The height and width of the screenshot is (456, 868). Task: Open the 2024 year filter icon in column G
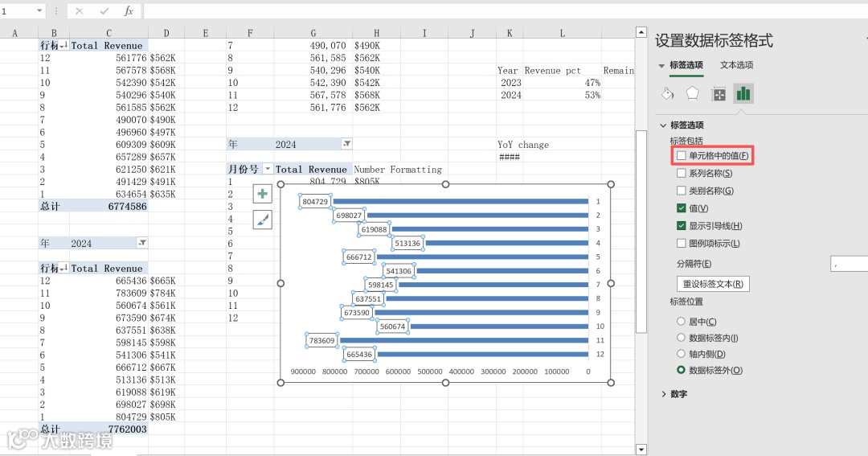click(x=346, y=144)
